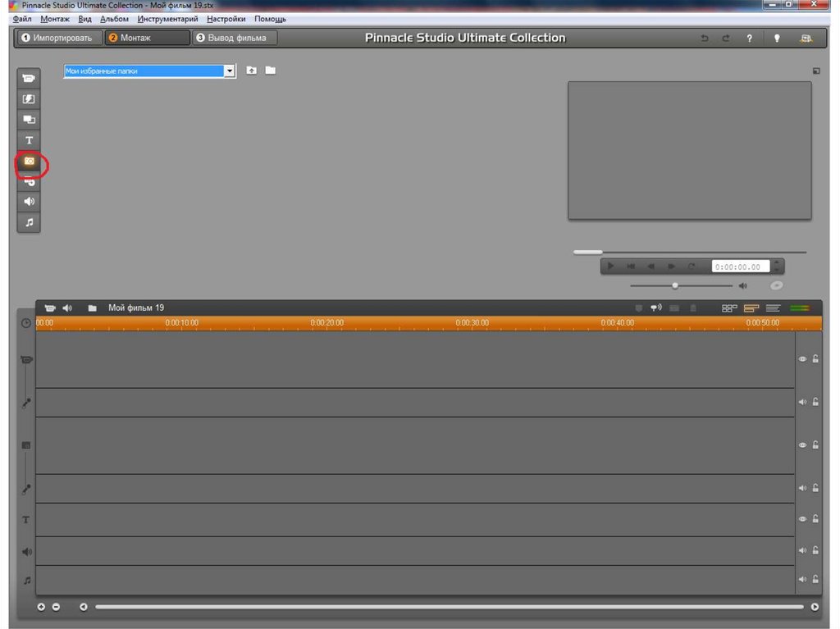Screen dimensions: 840x629
Task: Click the premium content icon in the header
Action: coord(806,38)
